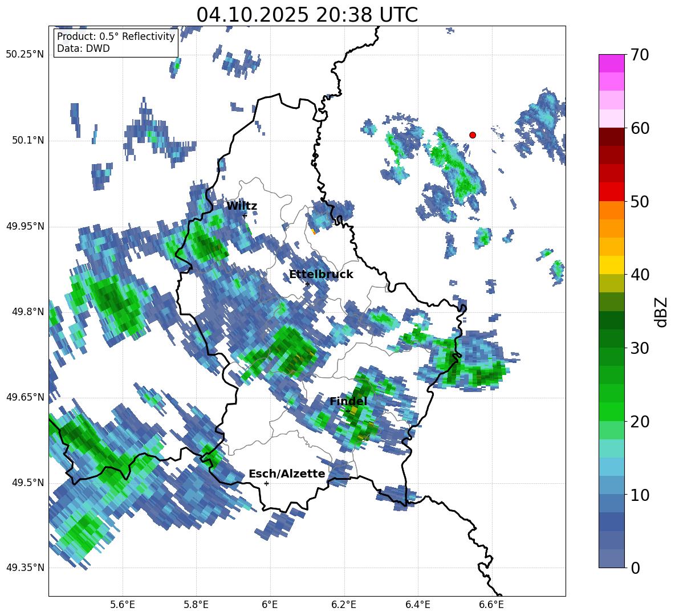
Task: Click the 50 colorbar tick label
Action: (x=639, y=201)
